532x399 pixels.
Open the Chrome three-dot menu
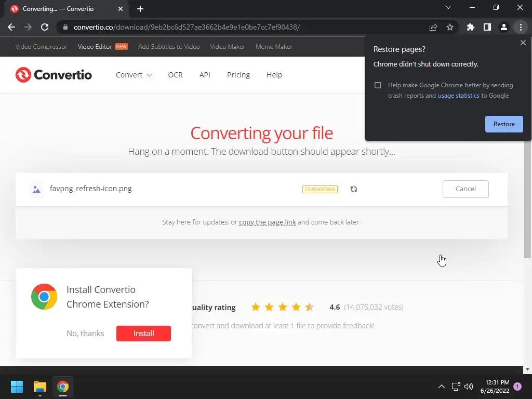coord(521,27)
